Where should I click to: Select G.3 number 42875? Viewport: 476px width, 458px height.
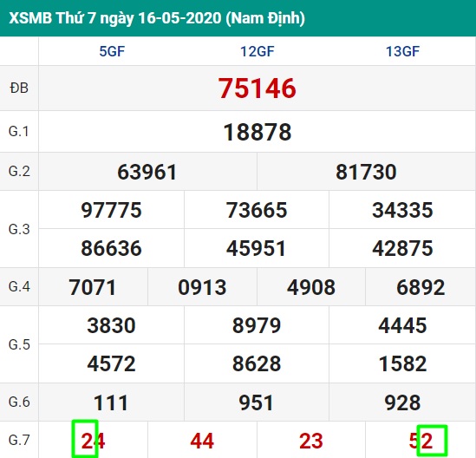click(x=402, y=248)
